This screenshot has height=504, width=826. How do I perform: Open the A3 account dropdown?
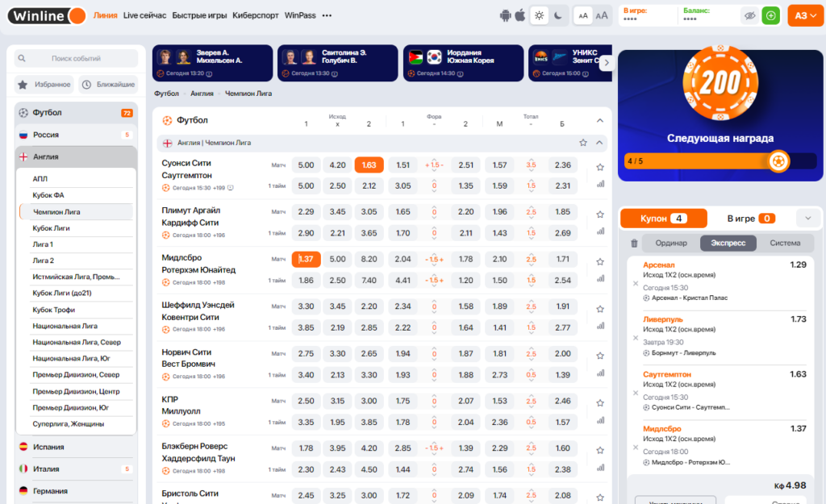click(806, 16)
